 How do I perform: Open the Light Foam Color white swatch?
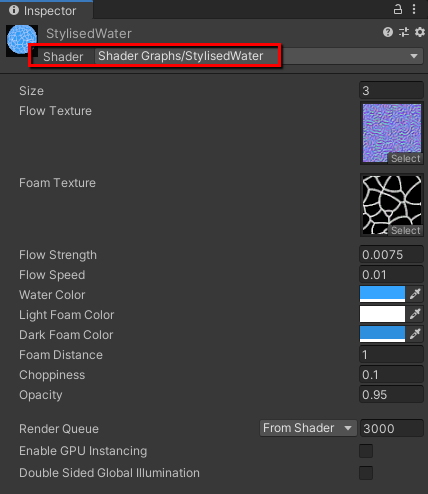point(382,314)
